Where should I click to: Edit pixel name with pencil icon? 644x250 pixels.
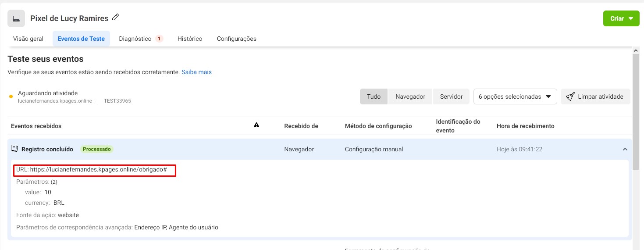(116, 18)
